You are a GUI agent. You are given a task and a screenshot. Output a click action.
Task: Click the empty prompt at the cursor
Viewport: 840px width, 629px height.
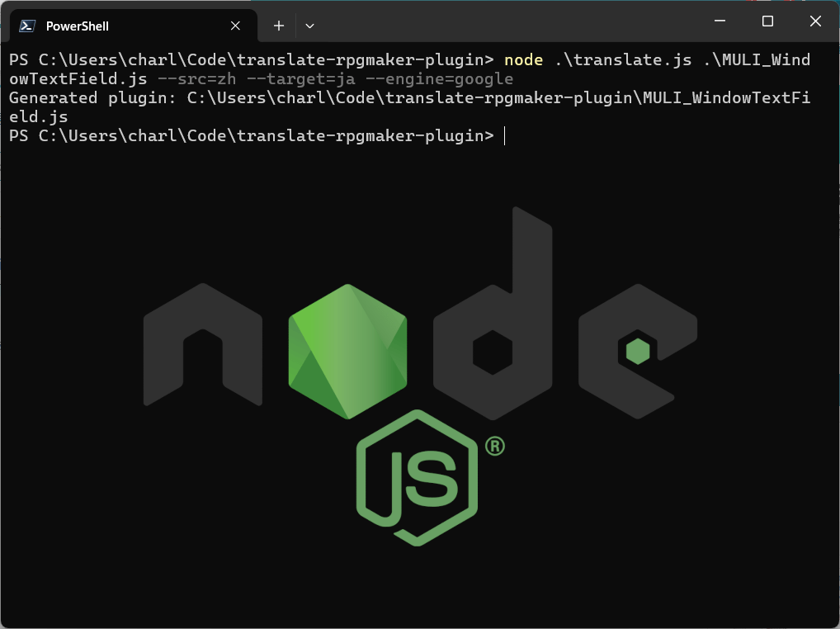[503, 136]
